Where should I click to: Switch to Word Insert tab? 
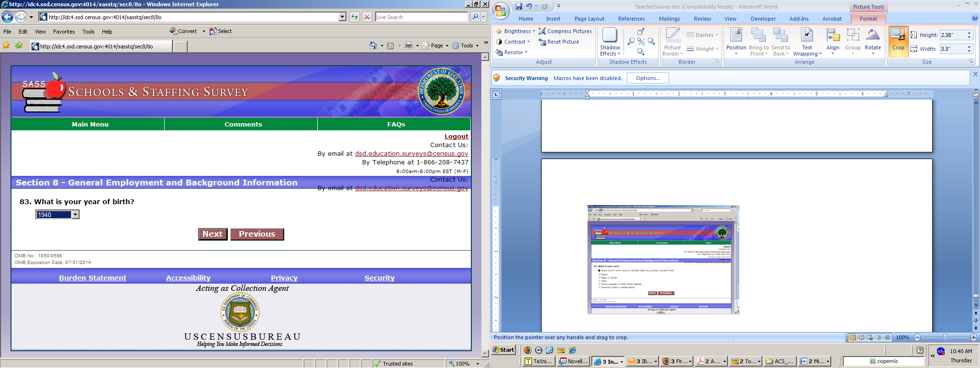pyautogui.click(x=553, y=19)
